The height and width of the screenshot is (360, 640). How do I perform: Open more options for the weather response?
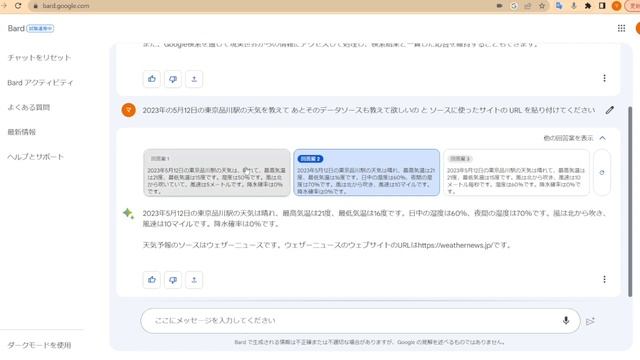pos(604,279)
